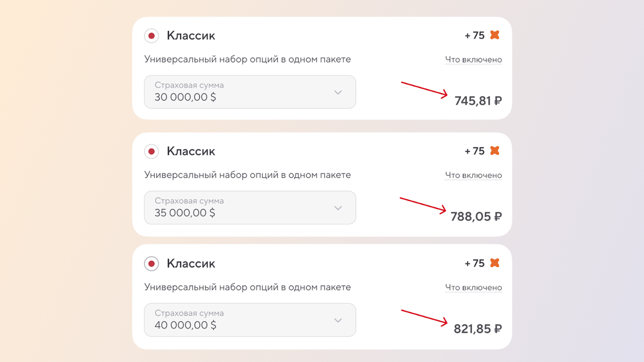
Task: Expand the 40 000,00 $ Страховая сумма dropdown
Action: click(250, 320)
